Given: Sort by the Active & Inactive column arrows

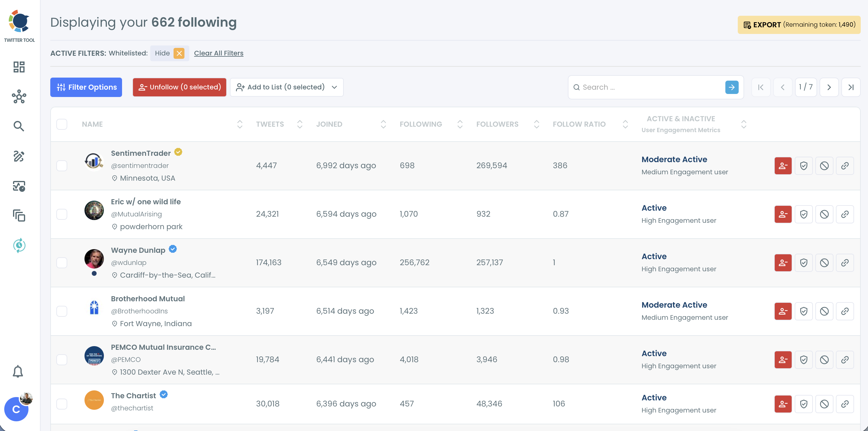Looking at the screenshot, I should [x=743, y=124].
